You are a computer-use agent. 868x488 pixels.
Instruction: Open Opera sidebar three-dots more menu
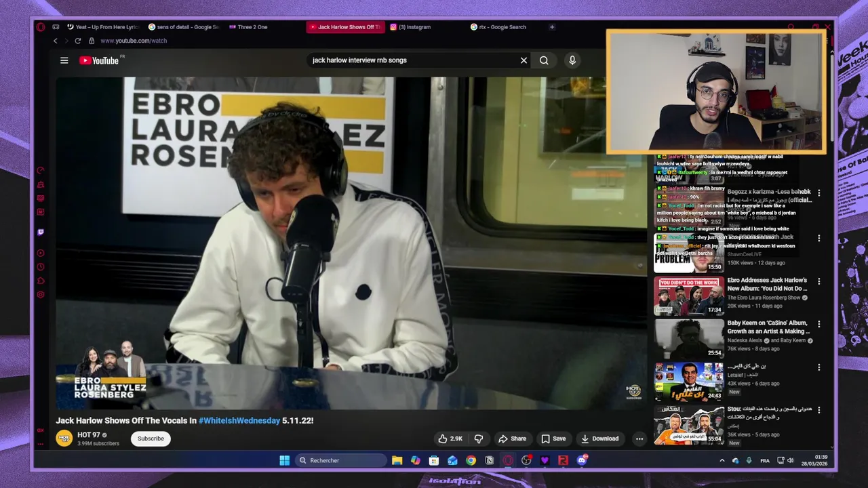(x=41, y=444)
